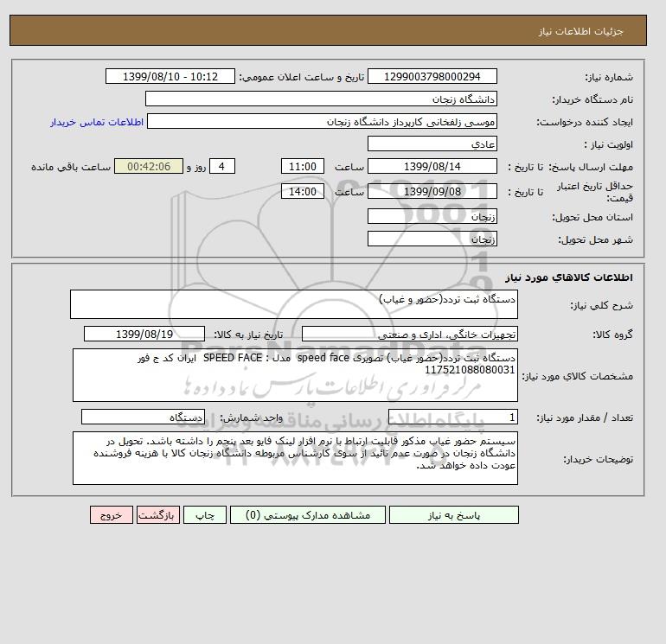Click label توضیحات خریدار
Screen dimensions: 666x644
[x=598, y=459]
